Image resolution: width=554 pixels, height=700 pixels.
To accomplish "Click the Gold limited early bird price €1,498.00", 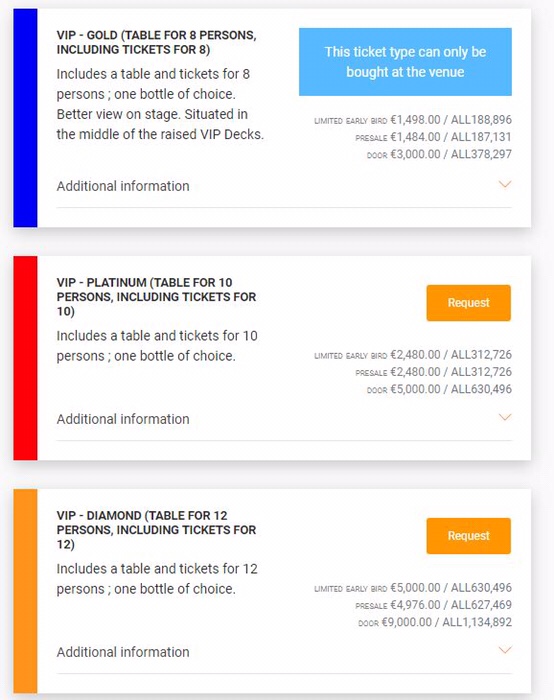I will (415, 120).
